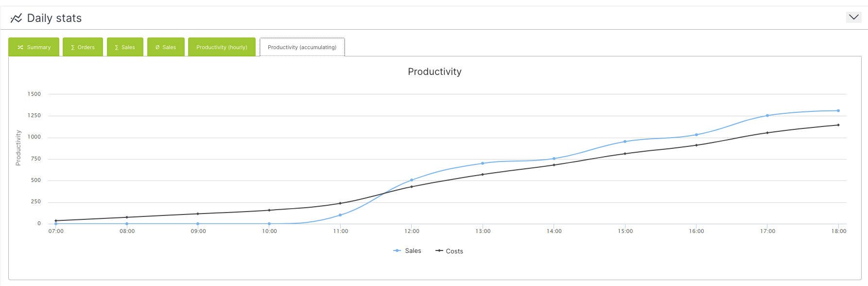Open the Orders tab
This screenshot has height=286, width=868.
click(x=83, y=47)
